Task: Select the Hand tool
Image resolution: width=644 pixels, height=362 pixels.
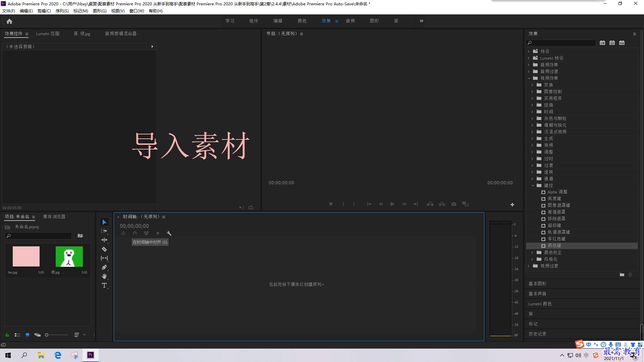Action: [x=104, y=276]
